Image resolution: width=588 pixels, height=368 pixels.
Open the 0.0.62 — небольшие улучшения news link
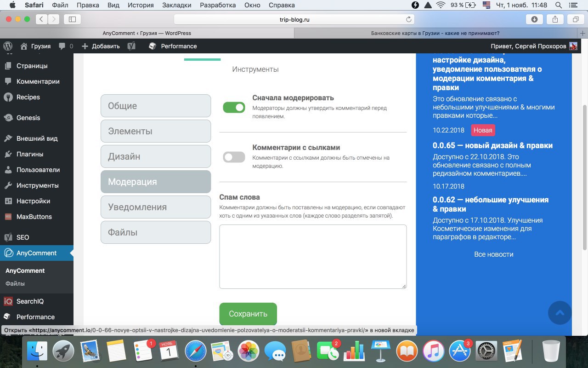click(x=491, y=204)
